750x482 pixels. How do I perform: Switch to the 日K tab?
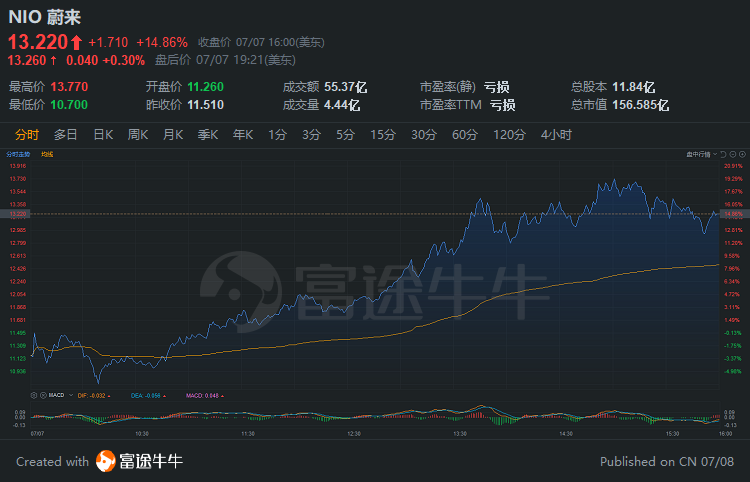tap(103, 135)
